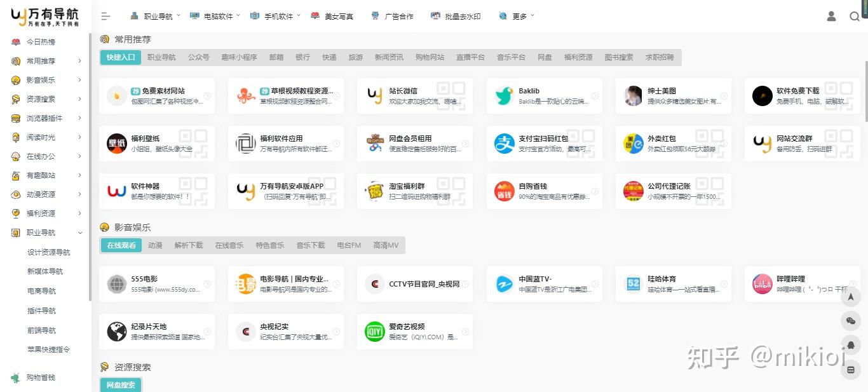Select the 求职招聘 tab

pos(660,57)
